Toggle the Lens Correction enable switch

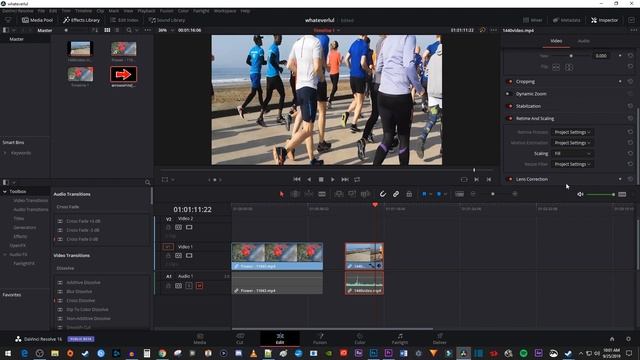click(x=509, y=179)
